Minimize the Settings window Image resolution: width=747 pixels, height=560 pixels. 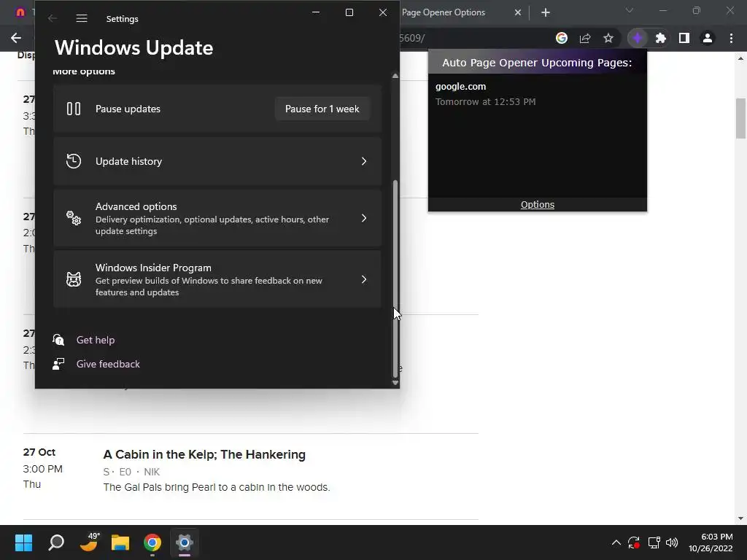click(316, 12)
